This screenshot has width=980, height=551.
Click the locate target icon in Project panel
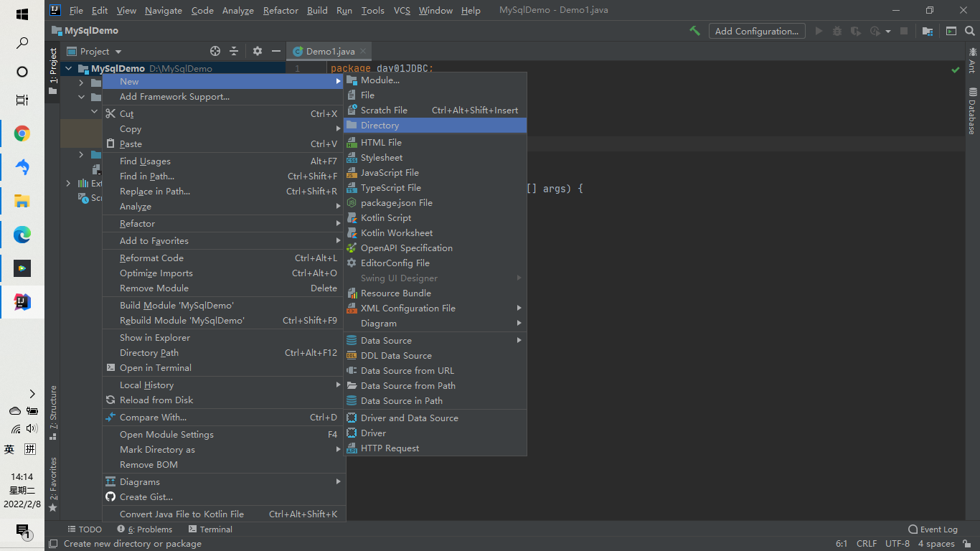(x=215, y=51)
